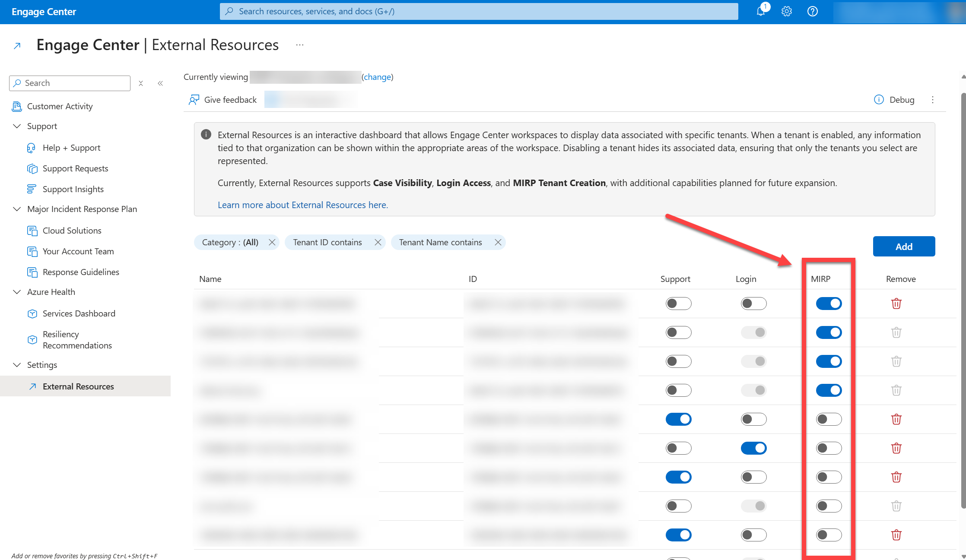966x560 pixels.
Task: Click the Support Requests icon
Action: point(32,169)
